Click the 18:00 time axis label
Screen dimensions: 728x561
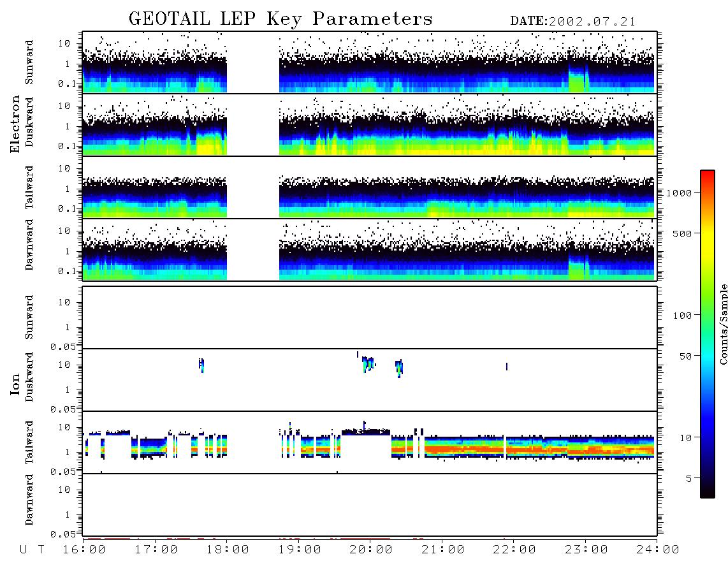228,550
